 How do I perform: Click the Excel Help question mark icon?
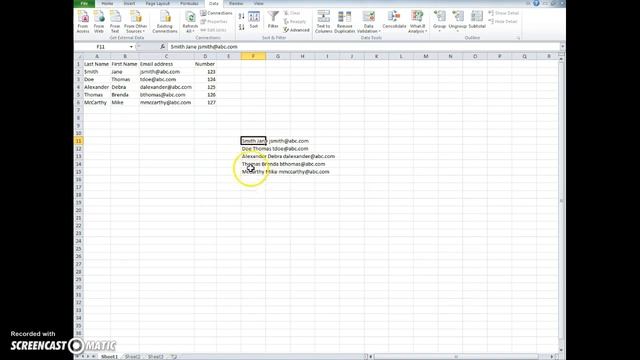(536, 3)
